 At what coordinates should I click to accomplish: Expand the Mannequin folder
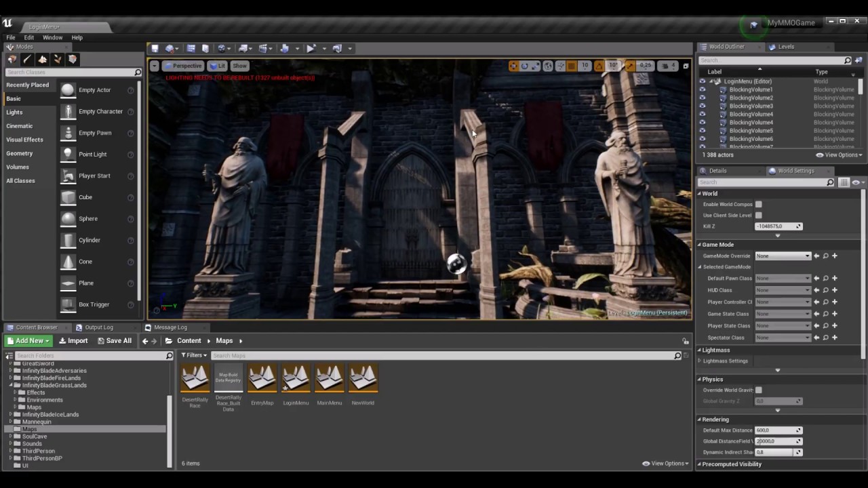12,422
